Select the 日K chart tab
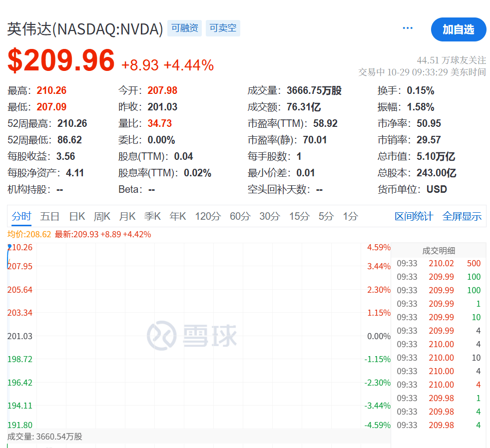The image size is (490, 448). 77,216
